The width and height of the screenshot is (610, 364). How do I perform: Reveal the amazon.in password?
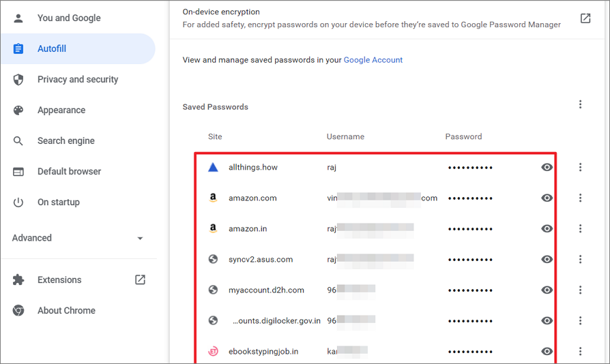[x=547, y=228]
